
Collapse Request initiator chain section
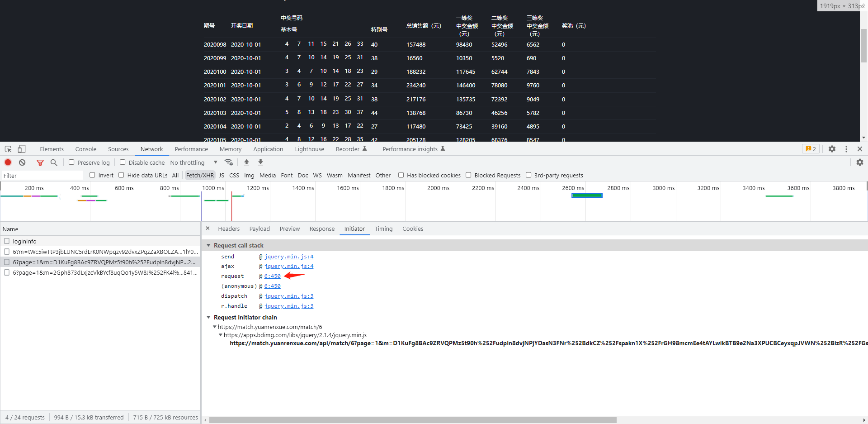click(x=208, y=317)
